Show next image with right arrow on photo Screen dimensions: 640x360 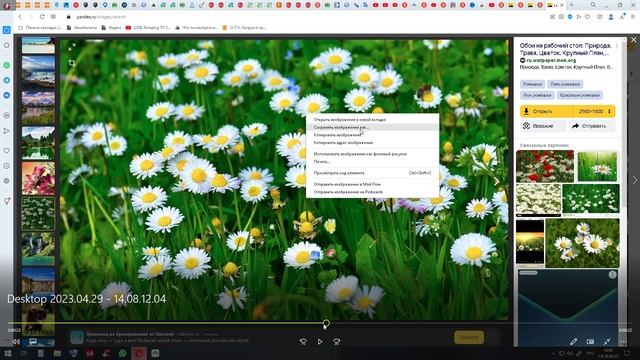pyautogui.click(x=497, y=181)
